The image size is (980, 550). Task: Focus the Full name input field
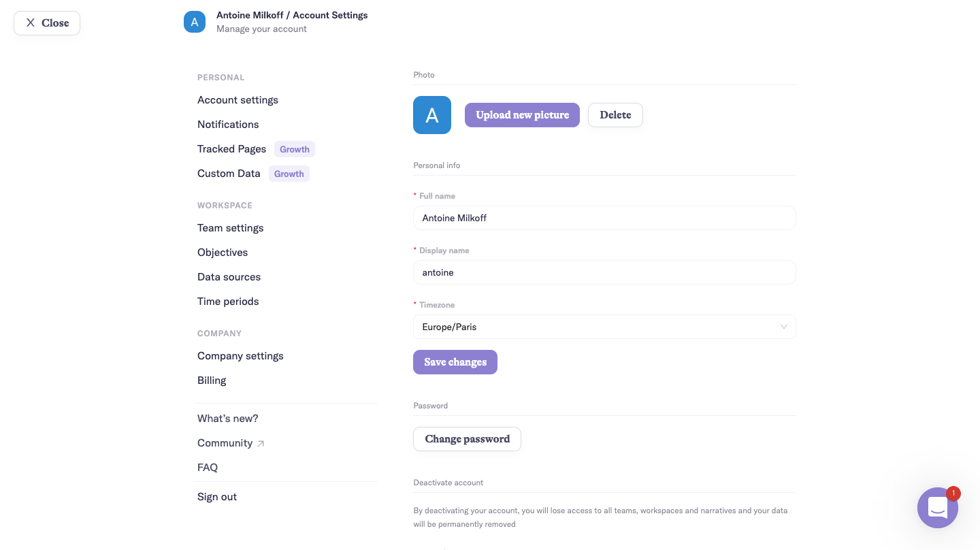pos(604,218)
